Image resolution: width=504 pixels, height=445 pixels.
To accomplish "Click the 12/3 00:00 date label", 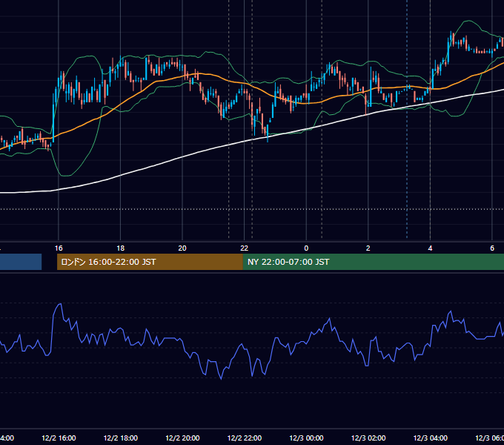I will (306, 438).
